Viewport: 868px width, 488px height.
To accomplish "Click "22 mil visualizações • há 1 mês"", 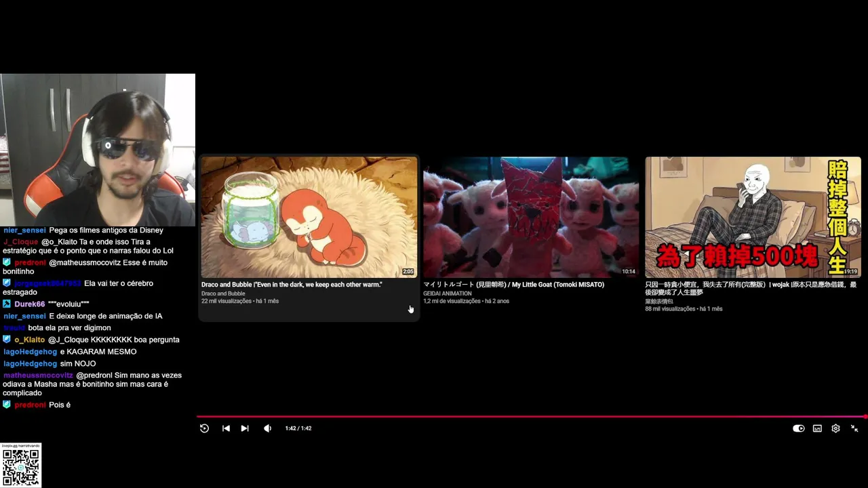I will pos(240,301).
